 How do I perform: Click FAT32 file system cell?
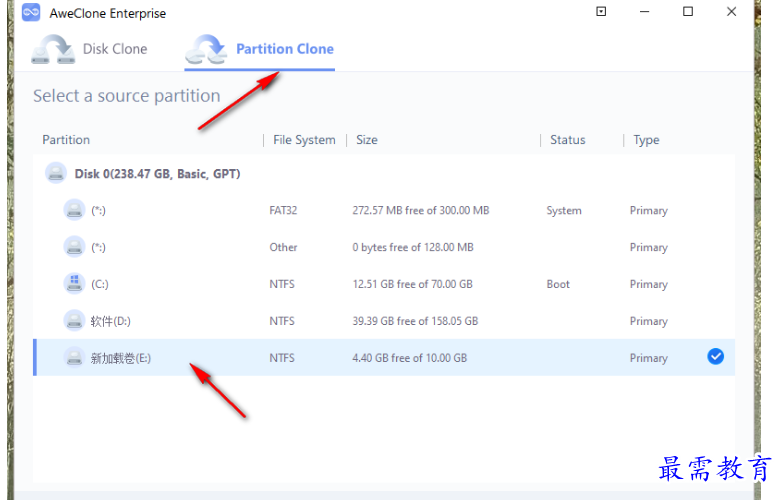click(x=283, y=210)
